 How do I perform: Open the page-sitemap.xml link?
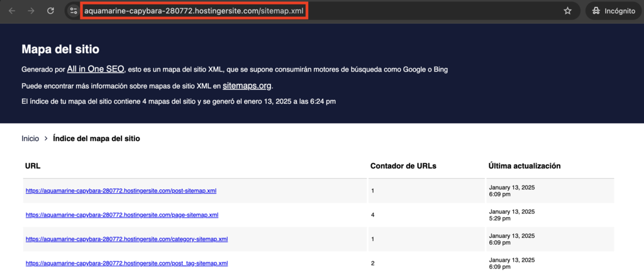121,215
